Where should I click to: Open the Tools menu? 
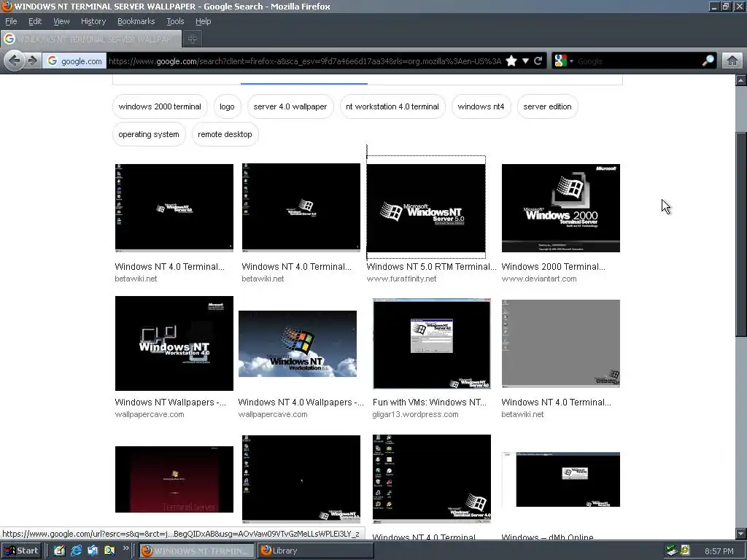point(175,21)
